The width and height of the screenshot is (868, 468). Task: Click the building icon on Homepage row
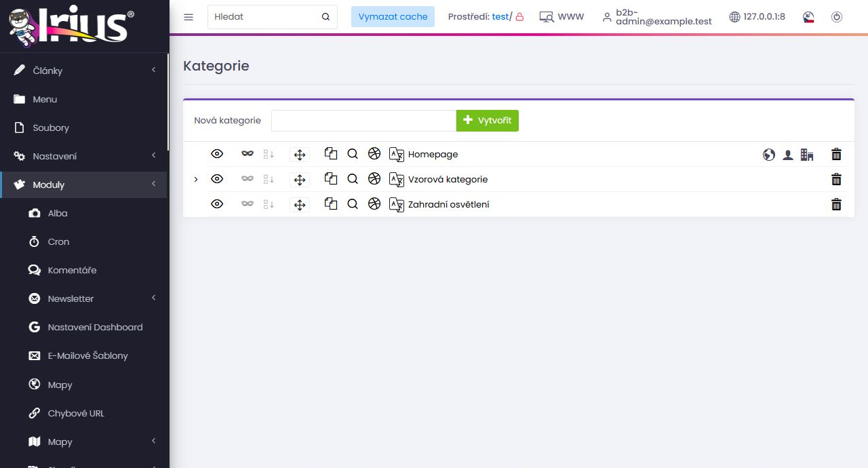(x=807, y=155)
